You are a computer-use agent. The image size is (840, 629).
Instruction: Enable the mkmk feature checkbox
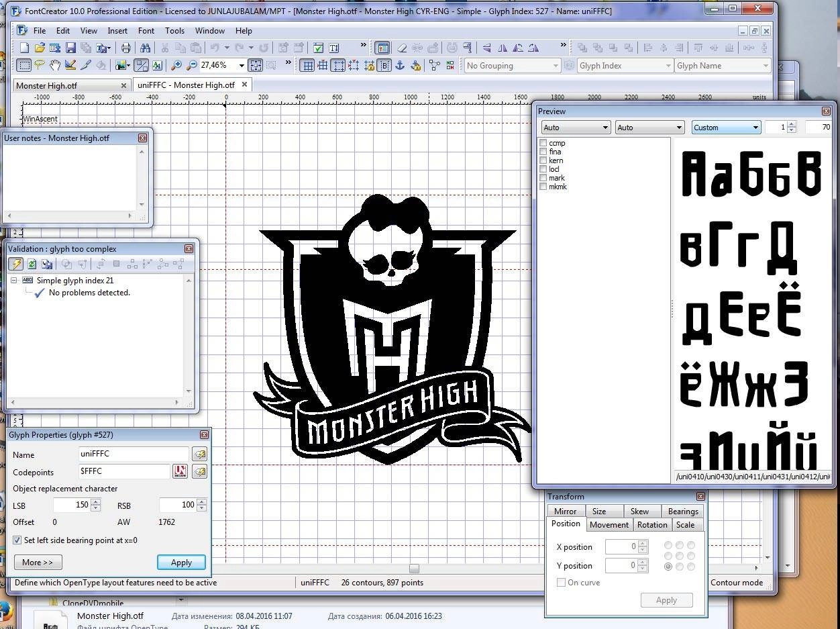(543, 187)
